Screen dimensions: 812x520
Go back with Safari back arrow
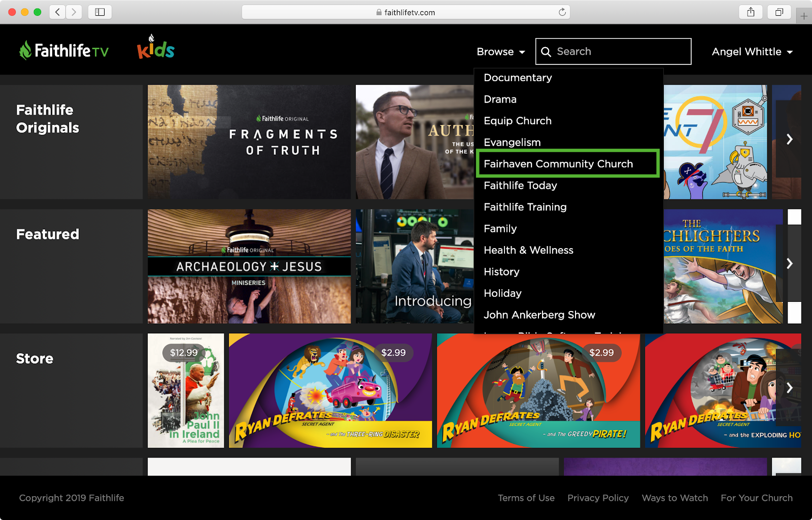(58, 12)
